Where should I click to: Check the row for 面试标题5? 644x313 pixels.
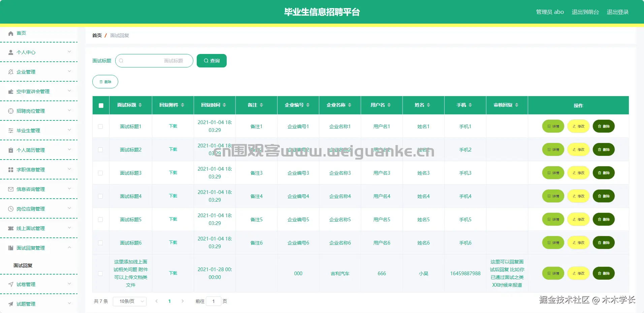pyautogui.click(x=100, y=220)
